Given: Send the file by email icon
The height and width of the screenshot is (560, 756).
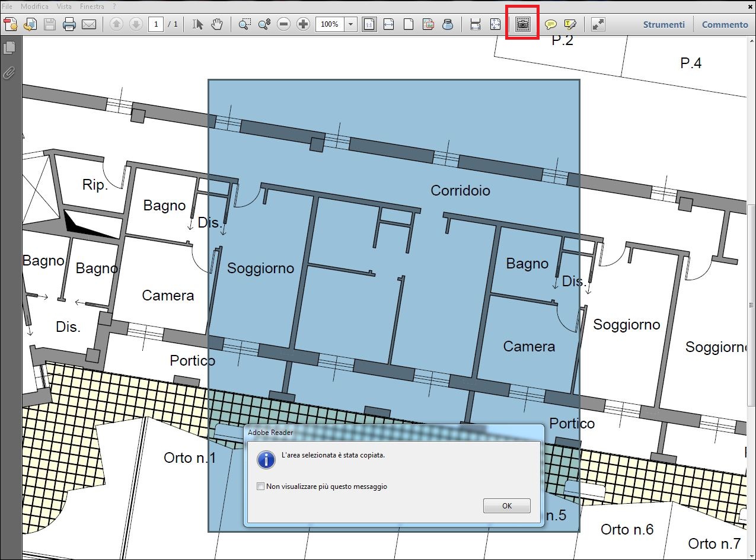Looking at the screenshot, I should click(89, 24).
